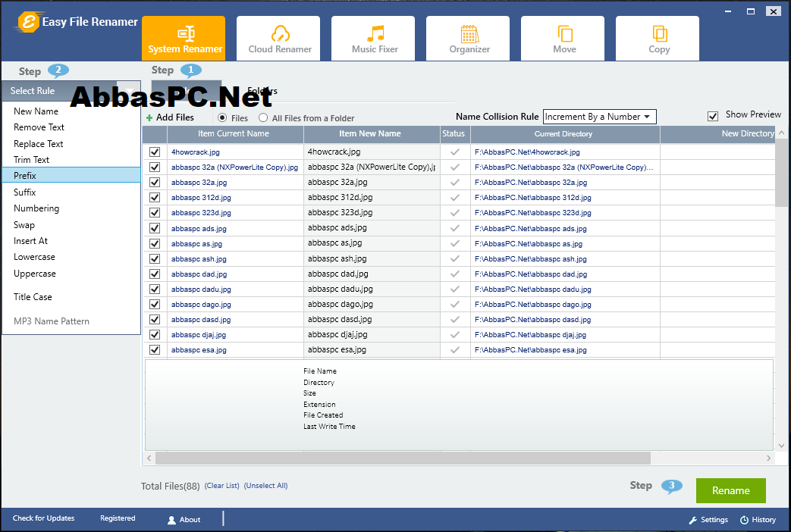
Task: Pick the Uppercase rule
Action: pos(71,274)
